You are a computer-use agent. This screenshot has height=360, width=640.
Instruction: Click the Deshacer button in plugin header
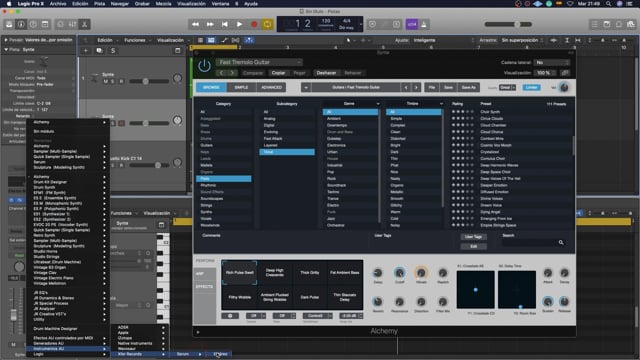coord(326,73)
